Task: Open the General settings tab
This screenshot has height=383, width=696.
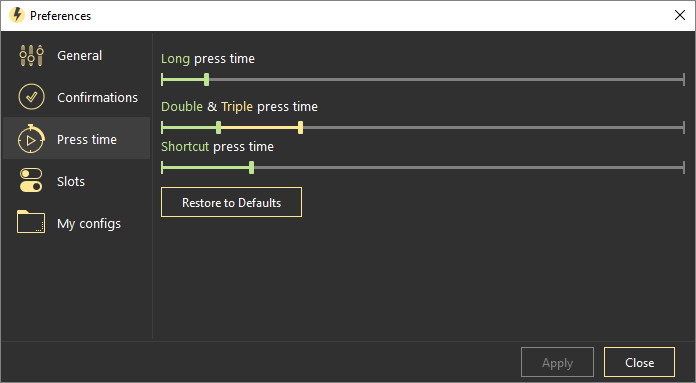Action: 79,55
